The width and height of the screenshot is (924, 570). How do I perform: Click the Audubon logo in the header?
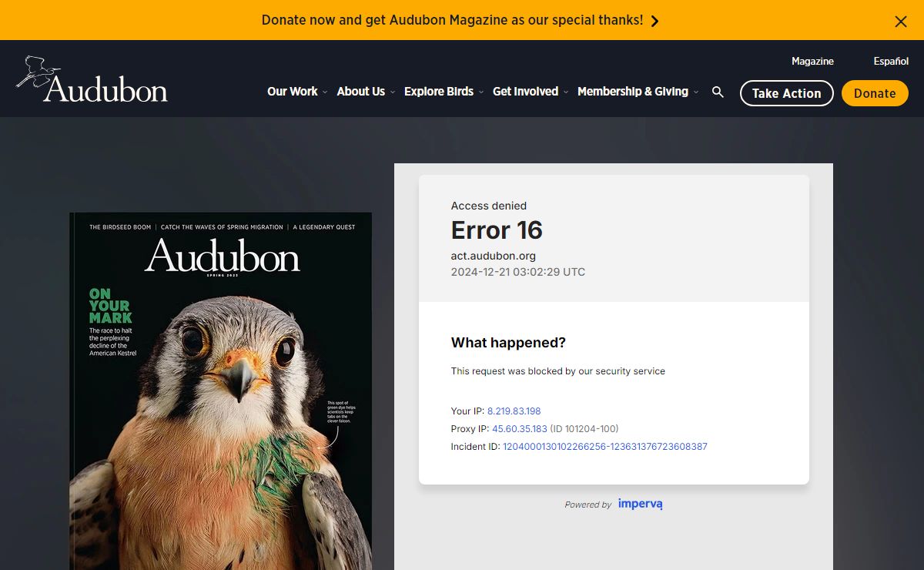[x=91, y=79]
